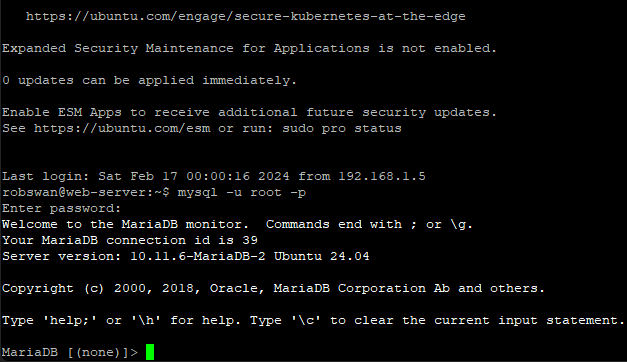Click the 'mysql -u root -p' command text

pyautogui.click(x=242, y=192)
